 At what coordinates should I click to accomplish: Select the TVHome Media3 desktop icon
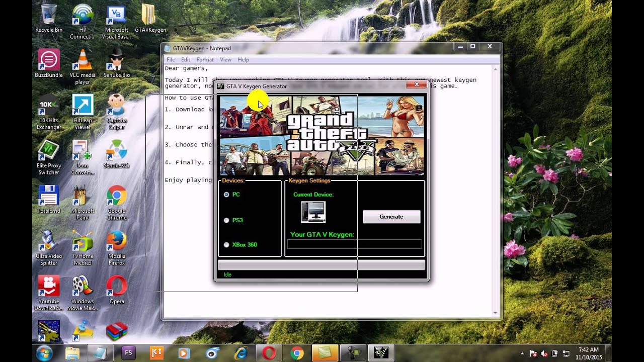[x=83, y=248]
